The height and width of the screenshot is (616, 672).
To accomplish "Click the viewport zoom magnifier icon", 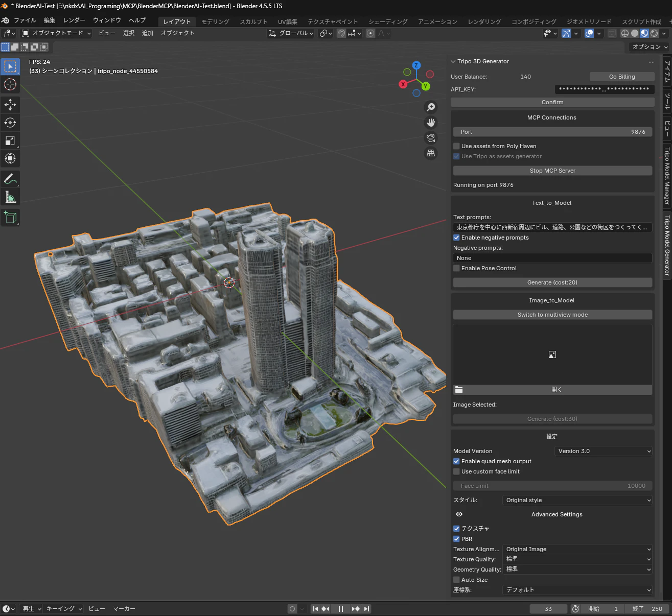I will click(431, 107).
